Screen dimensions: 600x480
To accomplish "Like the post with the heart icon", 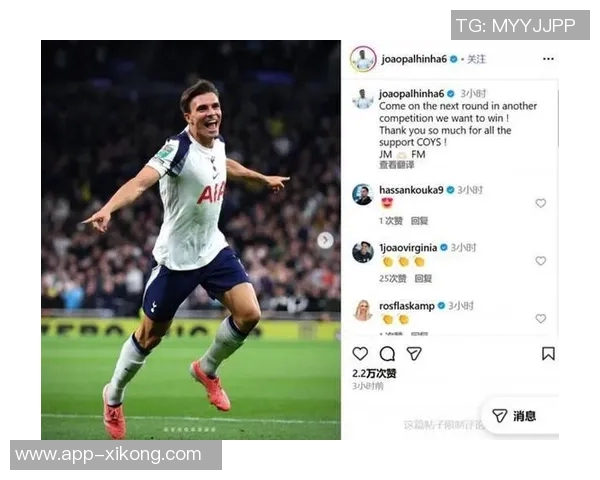I will point(360,354).
